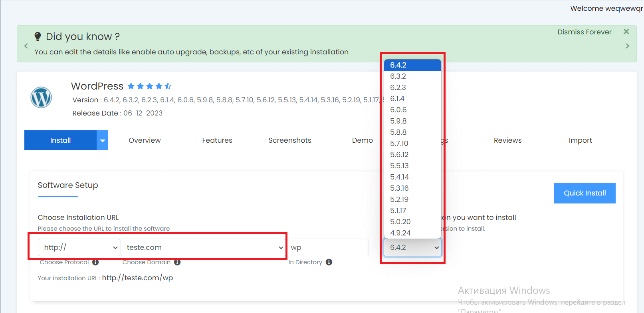
Task: Click Choose Installation URL label
Action: pyautogui.click(x=78, y=217)
